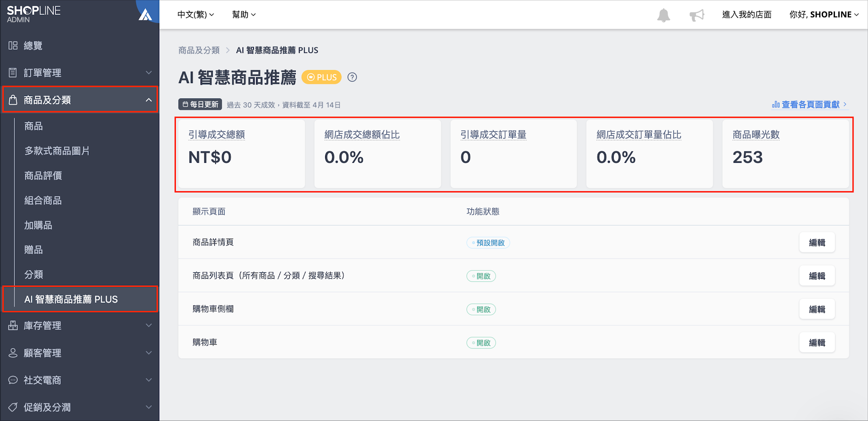868x421 pixels.
Task: Click the 253 exposure count value
Action: 748,157
